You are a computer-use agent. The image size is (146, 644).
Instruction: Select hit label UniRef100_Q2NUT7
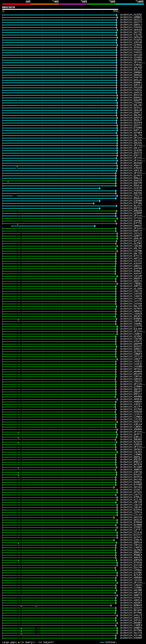[131, 236]
